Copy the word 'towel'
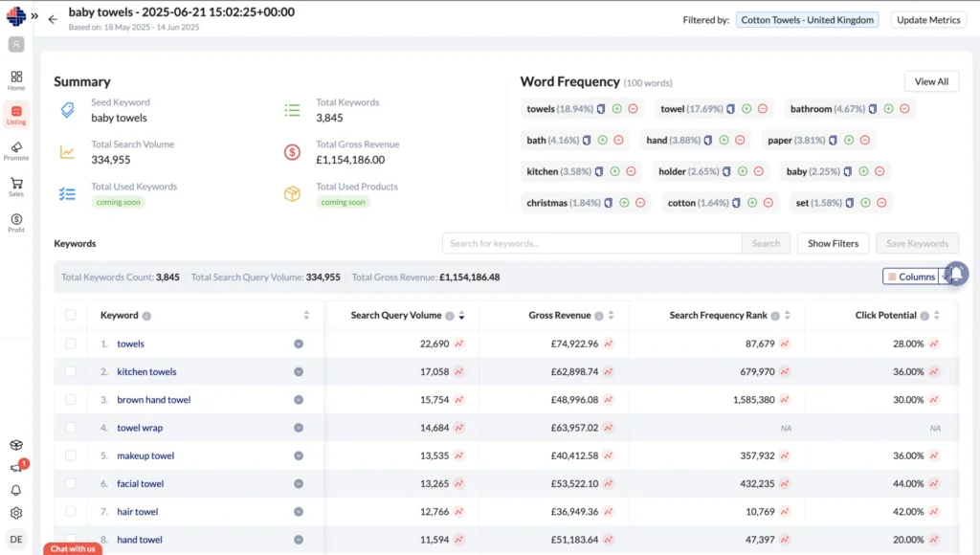Screen dimensions: 980x555 tap(730, 109)
